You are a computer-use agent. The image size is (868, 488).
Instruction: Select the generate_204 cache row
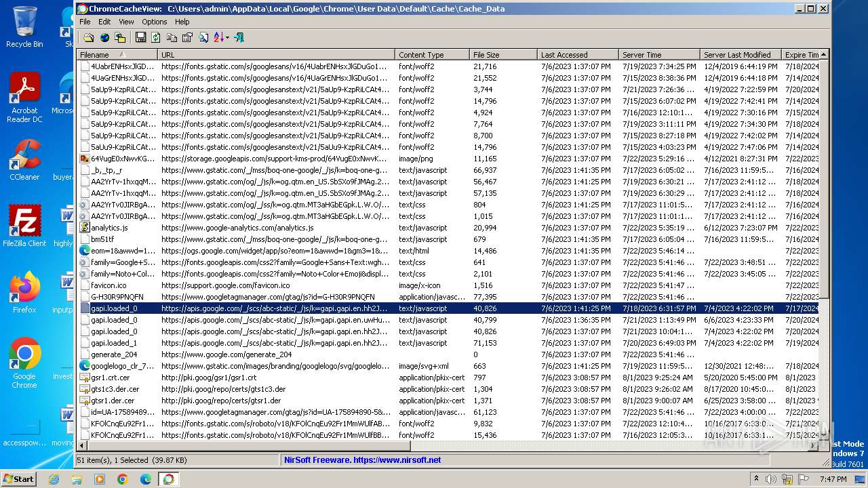[x=448, y=354]
